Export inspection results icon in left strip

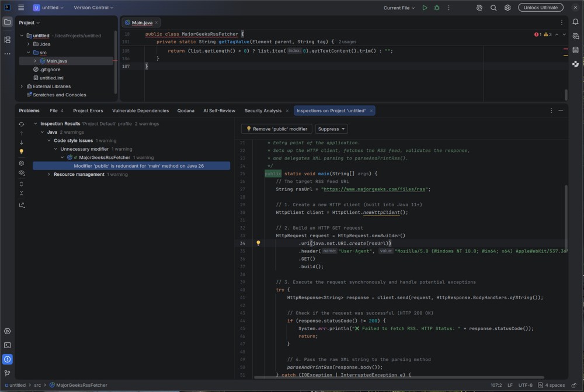[x=22, y=205]
